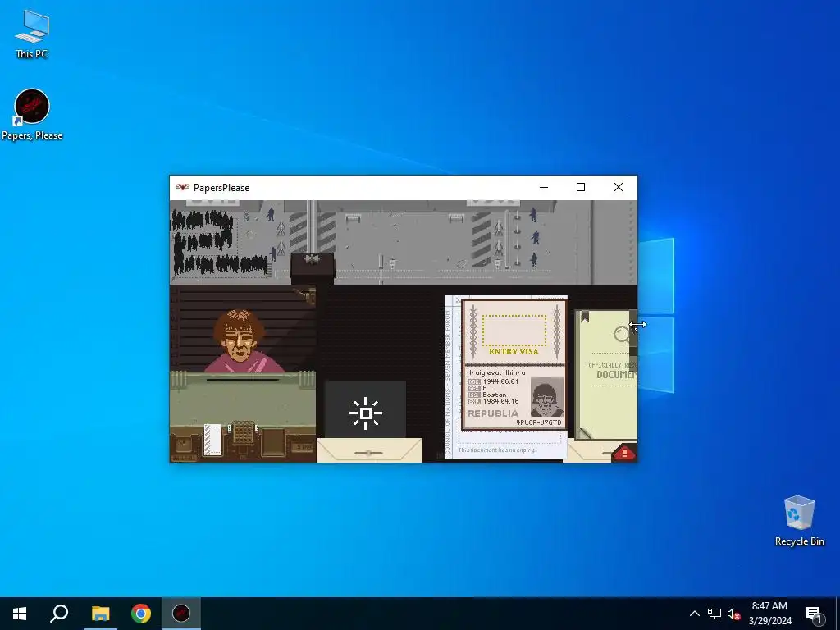Select the expiry date 1984.04.16
The height and width of the screenshot is (630, 840).
pyautogui.click(x=500, y=400)
